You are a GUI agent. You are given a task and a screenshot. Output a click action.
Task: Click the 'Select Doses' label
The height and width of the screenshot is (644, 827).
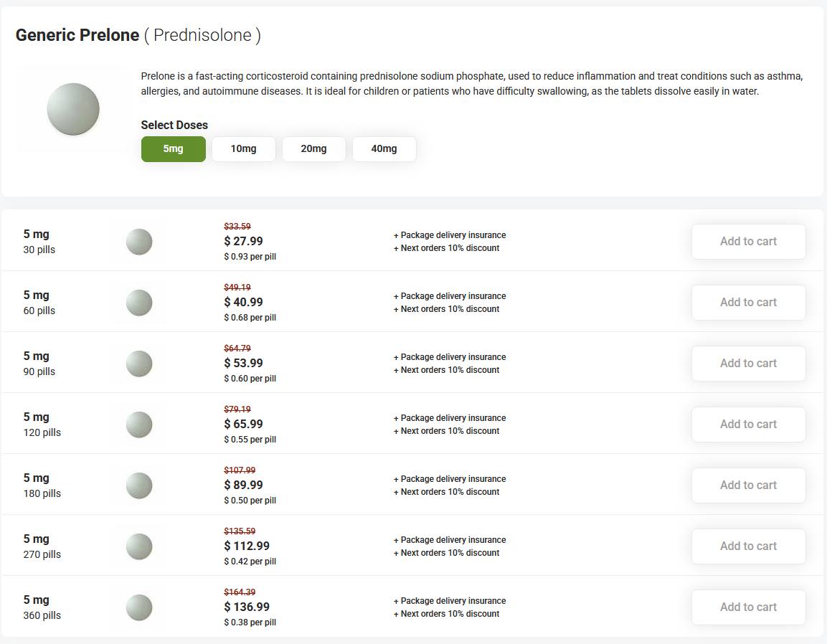coord(174,125)
